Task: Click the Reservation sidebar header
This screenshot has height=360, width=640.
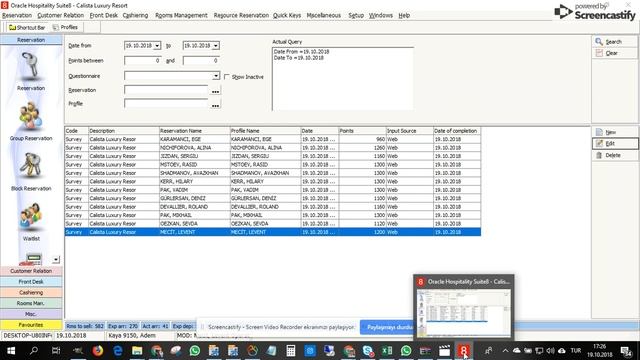Action: (31, 40)
